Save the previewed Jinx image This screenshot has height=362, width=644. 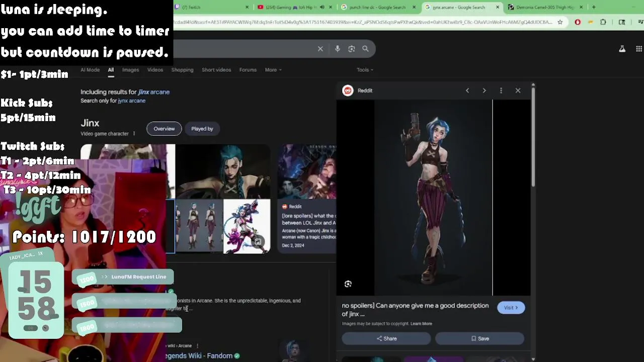click(x=479, y=339)
